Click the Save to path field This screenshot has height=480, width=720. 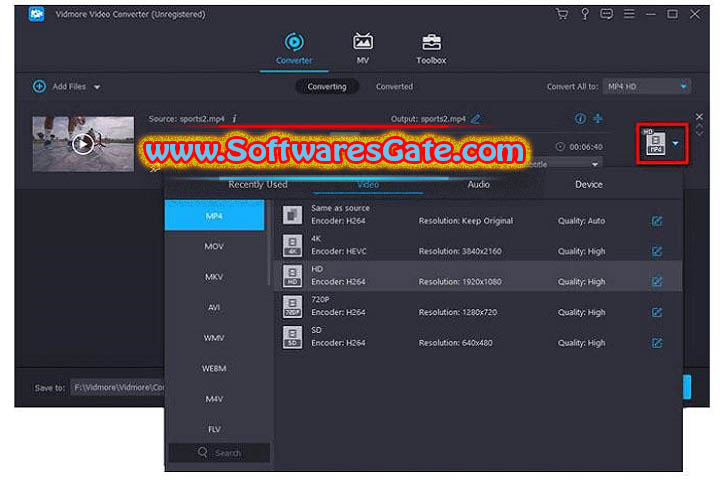117,388
